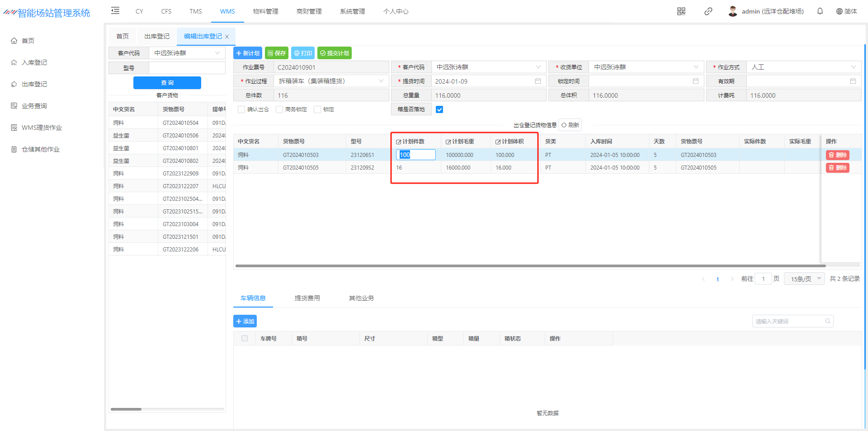Open calendar icon in 提货时间 field
This screenshot has height=431, width=868.
tap(538, 81)
